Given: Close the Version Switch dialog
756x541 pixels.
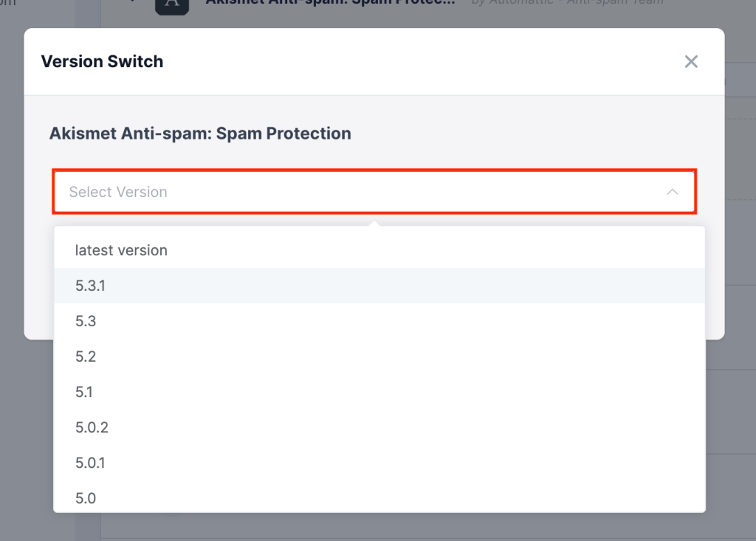Looking at the screenshot, I should (691, 62).
